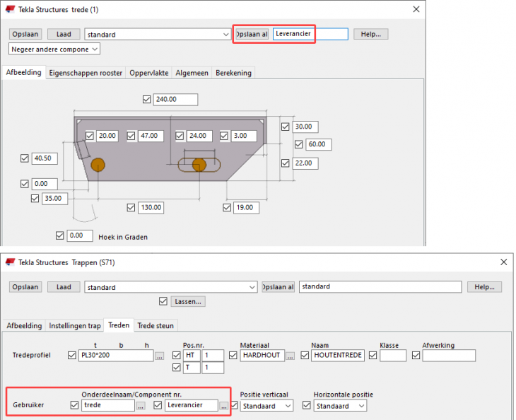Click browse button beside Leverancier component field
516x420 pixels.
click(224, 406)
